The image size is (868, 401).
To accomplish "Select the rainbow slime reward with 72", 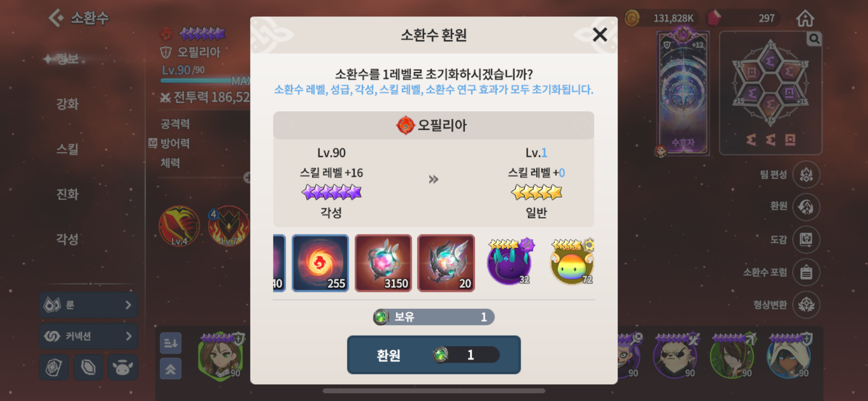I will click(x=572, y=262).
